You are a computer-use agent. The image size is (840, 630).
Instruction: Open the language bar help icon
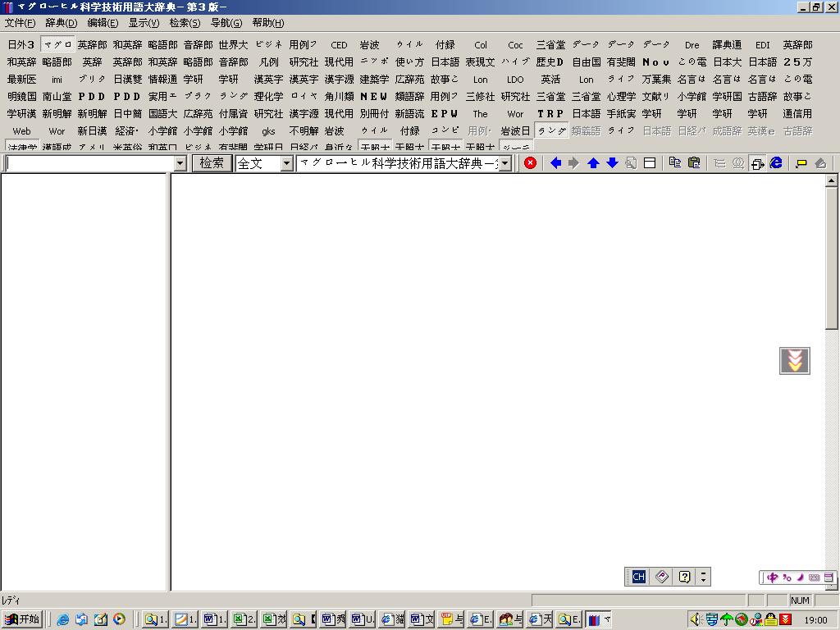tap(684, 577)
